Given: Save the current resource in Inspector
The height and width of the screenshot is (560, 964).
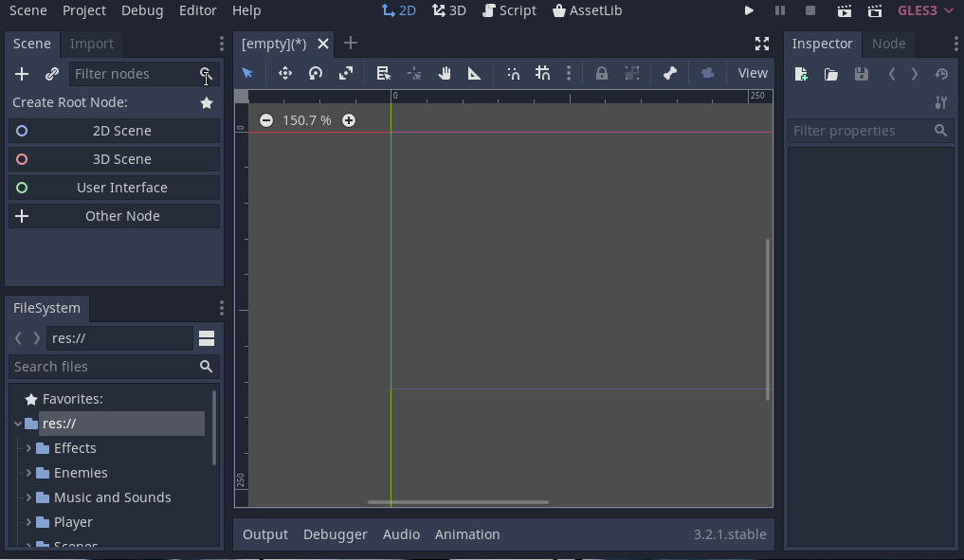Looking at the screenshot, I should (861, 74).
